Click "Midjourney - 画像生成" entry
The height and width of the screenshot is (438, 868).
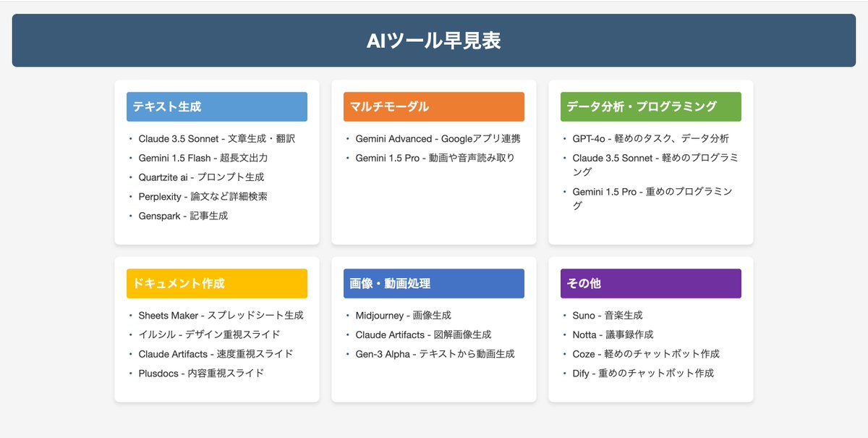(x=403, y=316)
